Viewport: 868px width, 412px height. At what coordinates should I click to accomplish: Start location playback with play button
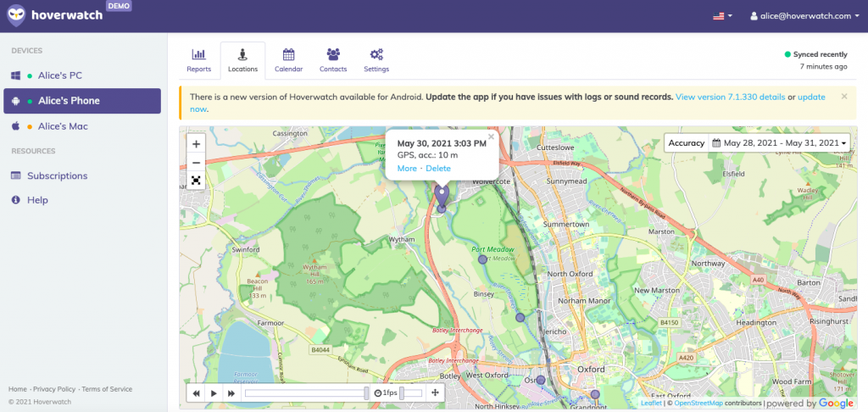(x=214, y=393)
